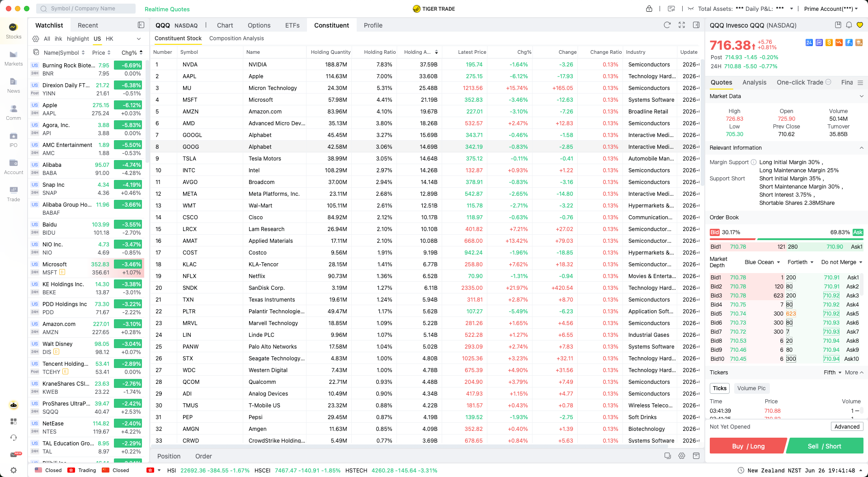This screenshot has width=868, height=477.
Task: Collapse the Market Data section
Action: point(862,96)
